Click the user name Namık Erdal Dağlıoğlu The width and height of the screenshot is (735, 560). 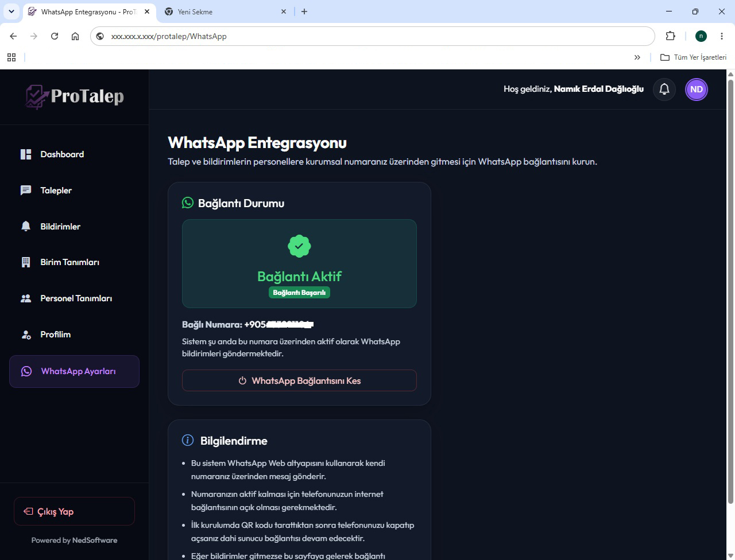coord(599,89)
